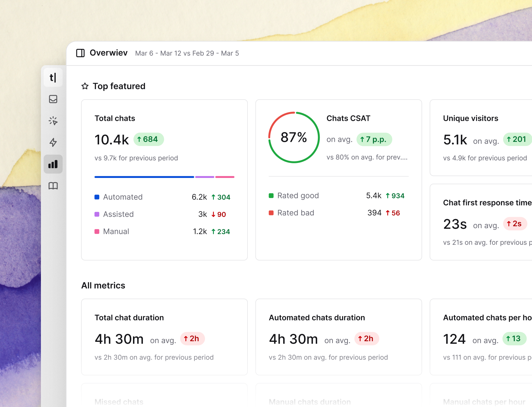Click the pink Manual legend color swatch

97,231
